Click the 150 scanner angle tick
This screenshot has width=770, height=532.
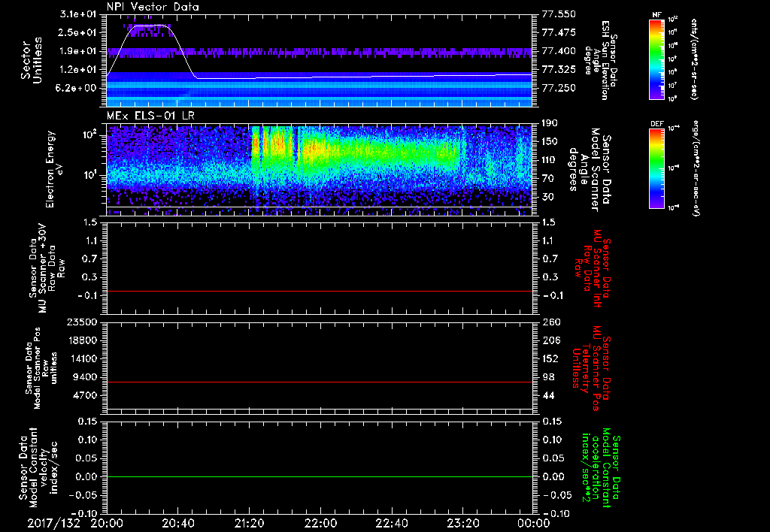click(550, 142)
